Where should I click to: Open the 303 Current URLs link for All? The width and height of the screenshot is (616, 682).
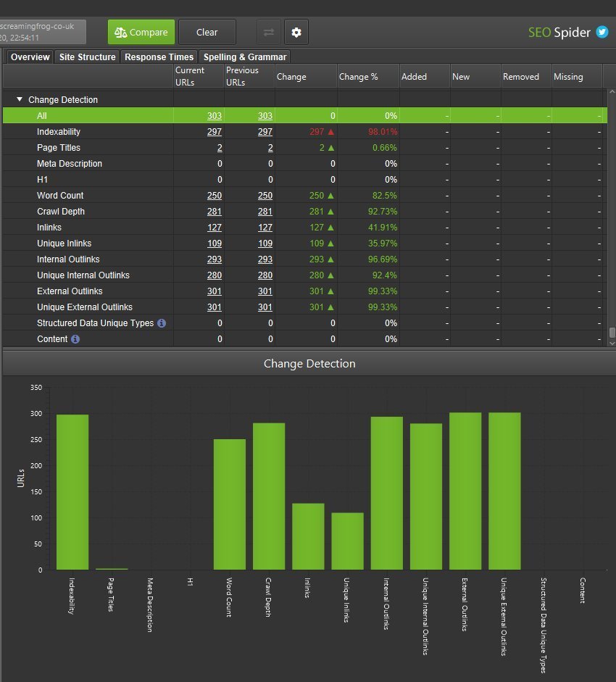pyautogui.click(x=214, y=115)
